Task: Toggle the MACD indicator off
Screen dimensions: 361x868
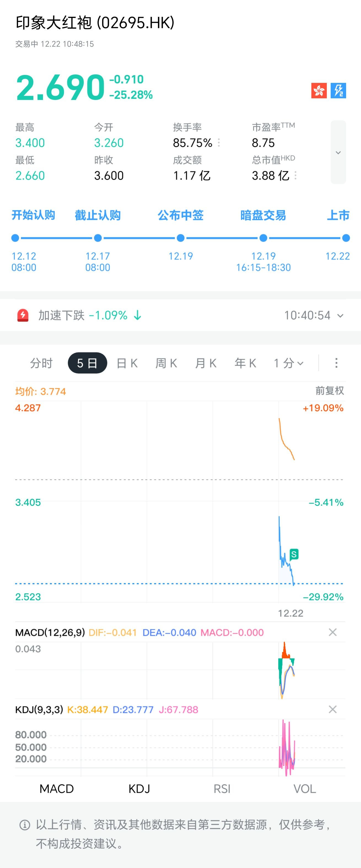Action: 57,789
